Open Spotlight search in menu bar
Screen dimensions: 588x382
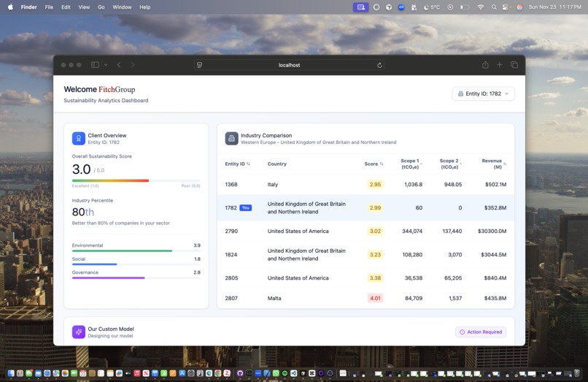click(x=494, y=7)
